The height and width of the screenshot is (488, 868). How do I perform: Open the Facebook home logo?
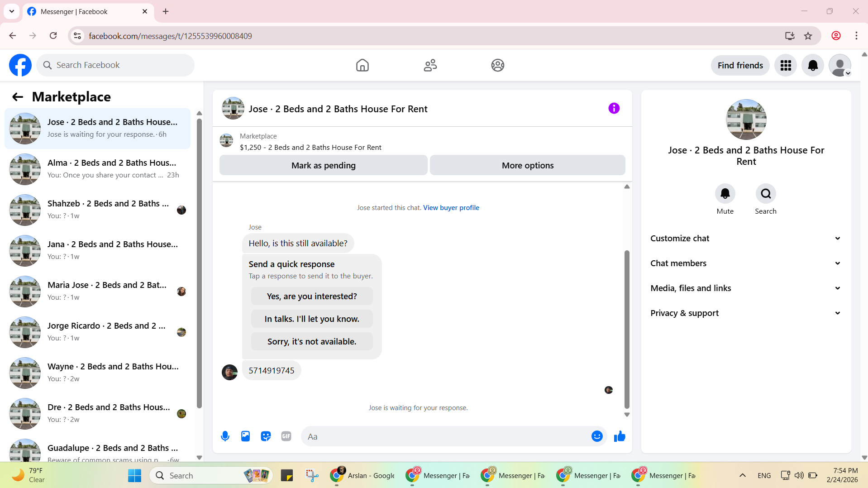(x=20, y=65)
